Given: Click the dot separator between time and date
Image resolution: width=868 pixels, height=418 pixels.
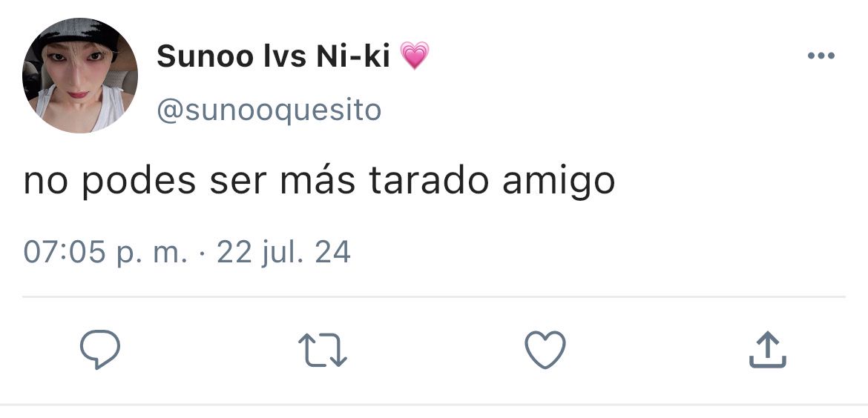Looking at the screenshot, I should click(202, 253).
